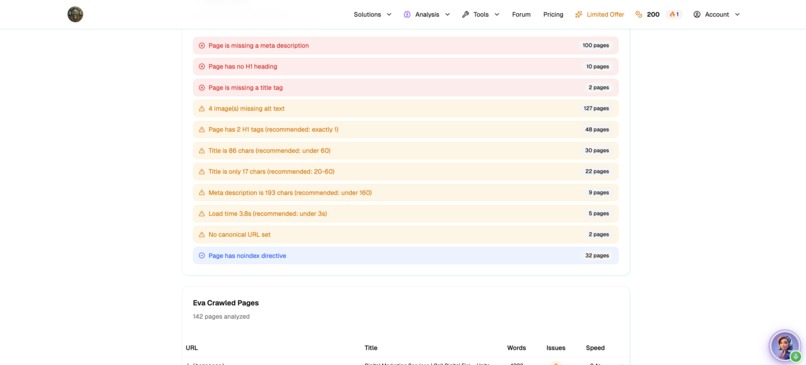The height and width of the screenshot is (365, 806).
Task: Open the Account menu
Action: click(x=717, y=14)
